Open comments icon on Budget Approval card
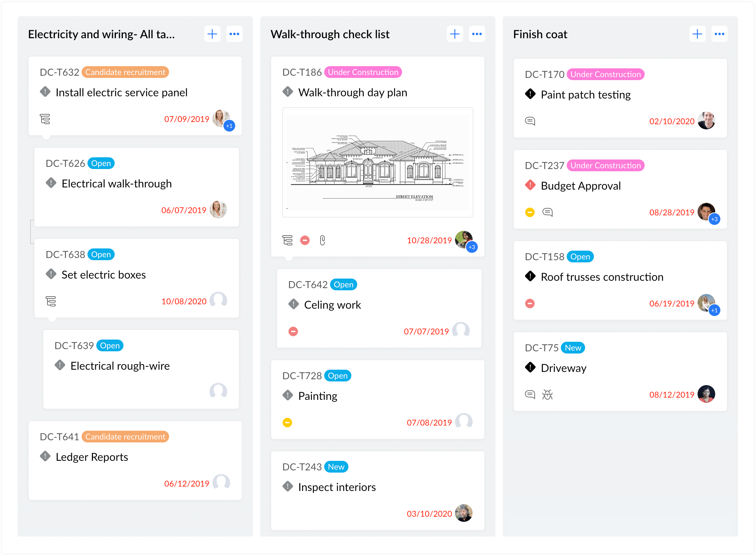Image resolution: width=756 pixels, height=556 pixels. (x=547, y=212)
